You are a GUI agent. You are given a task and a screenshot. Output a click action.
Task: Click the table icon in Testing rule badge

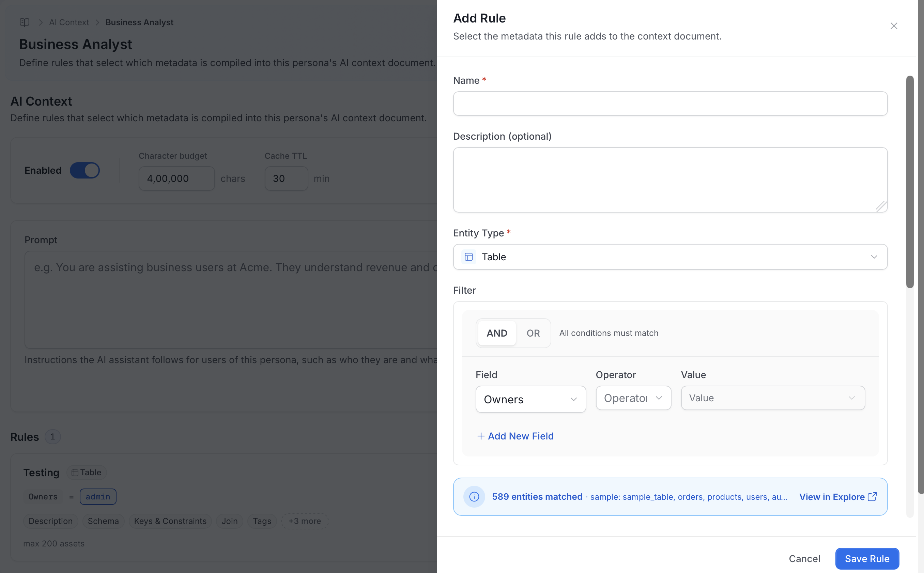75,473
